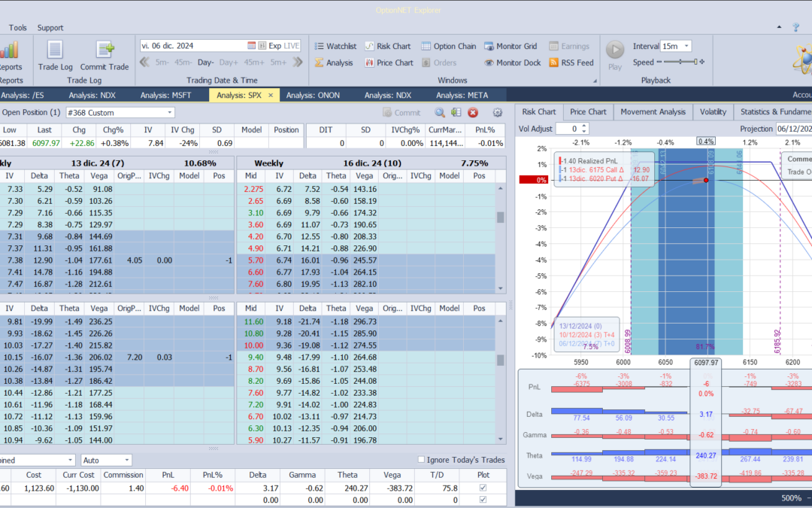
Task: Open the help question mark icon
Action: tap(796, 28)
